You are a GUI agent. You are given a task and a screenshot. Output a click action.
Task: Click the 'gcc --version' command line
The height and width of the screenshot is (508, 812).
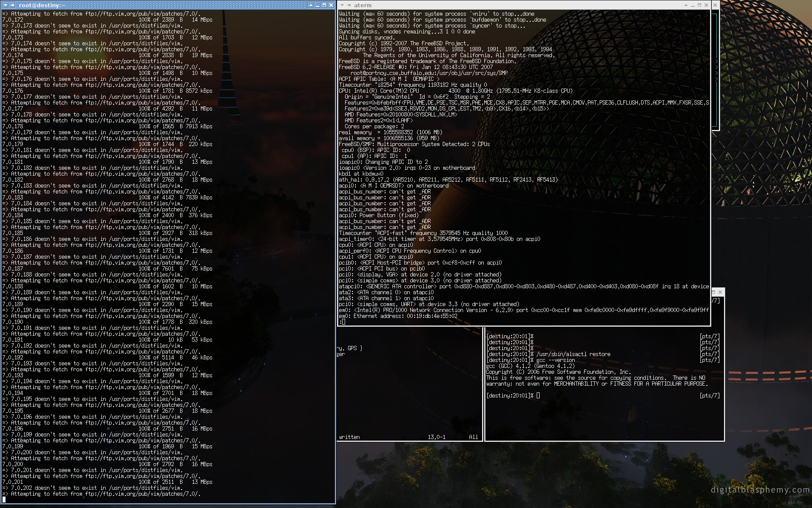pyautogui.click(x=530, y=360)
